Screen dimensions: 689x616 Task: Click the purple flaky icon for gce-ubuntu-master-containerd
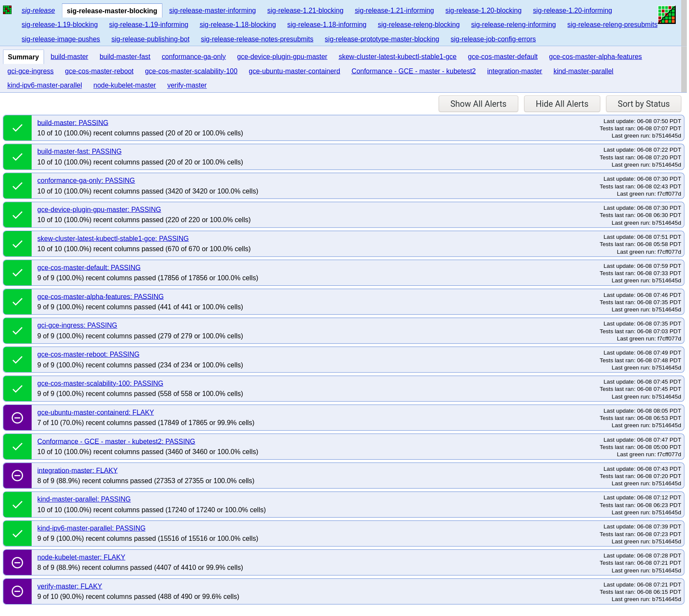click(18, 418)
